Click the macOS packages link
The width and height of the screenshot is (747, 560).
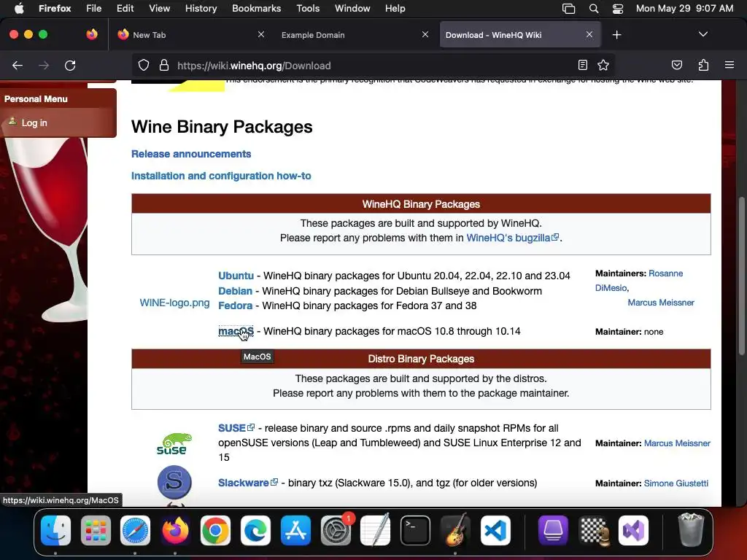(x=236, y=331)
